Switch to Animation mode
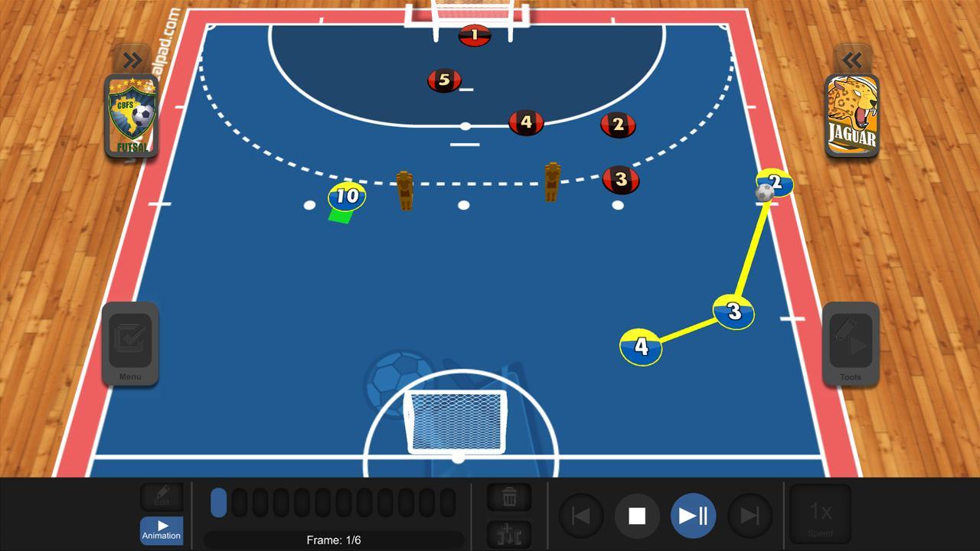This screenshot has width=980, height=551. [162, 530]
